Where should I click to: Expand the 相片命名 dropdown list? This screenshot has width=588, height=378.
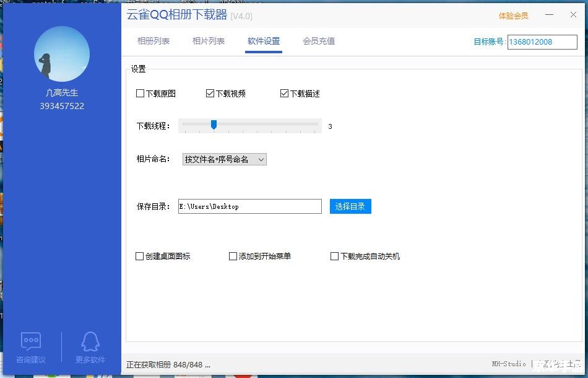click(x=225, y=159)
